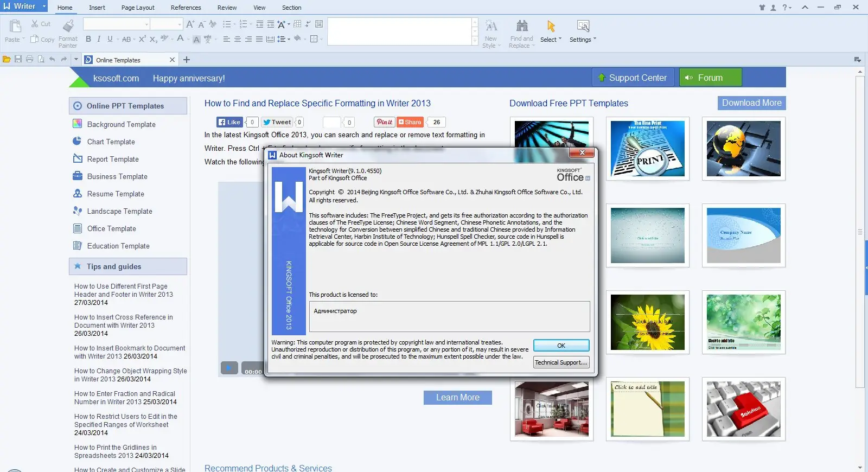Click the Paste clipboard icon
This screenshot has height=472, width=868.
[x=15, y=26]
